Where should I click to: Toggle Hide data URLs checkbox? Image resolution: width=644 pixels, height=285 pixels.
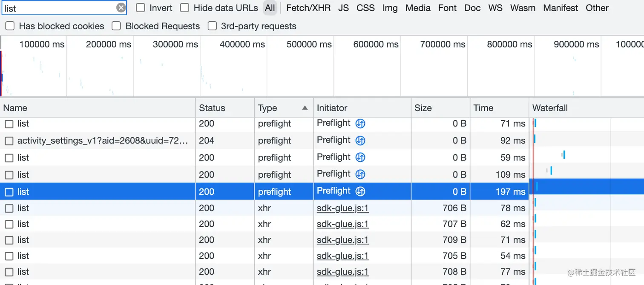184,8
